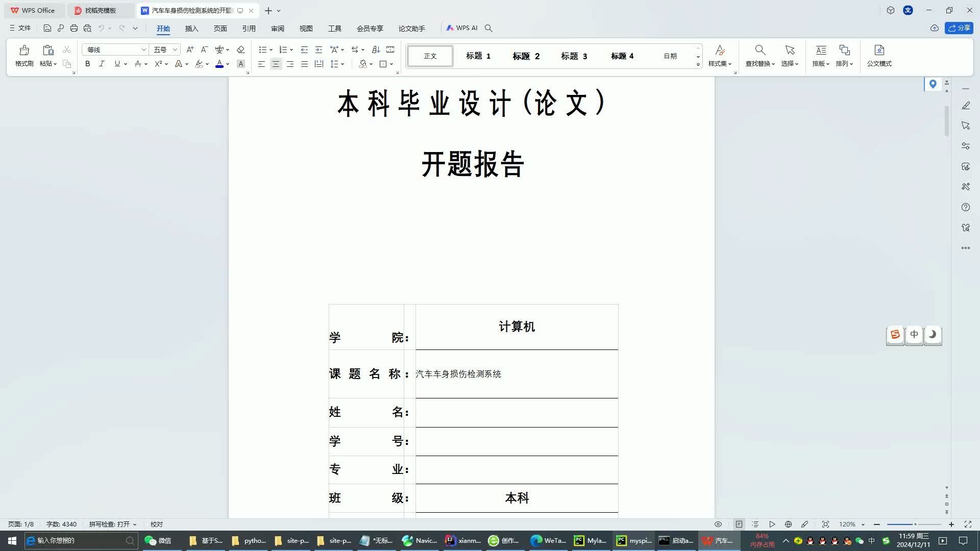Open the Insert (插入) ribbon tab
The width and height of the screenshot is (980, 551).
click(191, 29)
